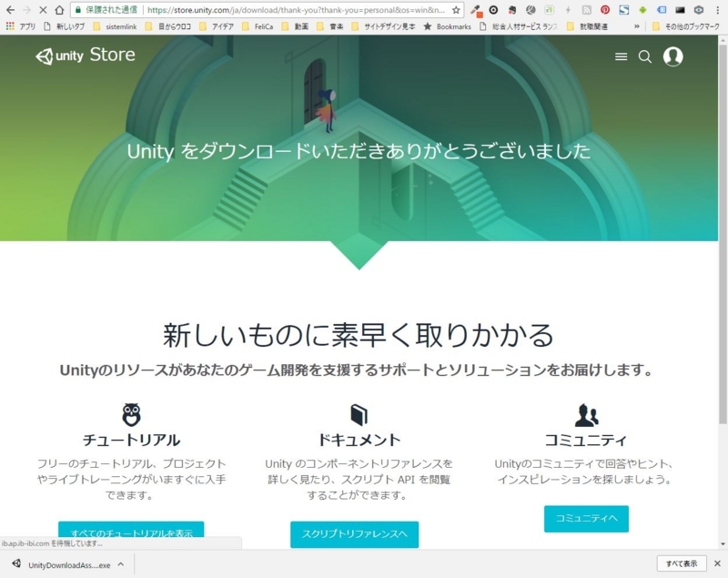Open the アプリ apps shortcut
Screen dimensions: 728x578
[20, 26]
